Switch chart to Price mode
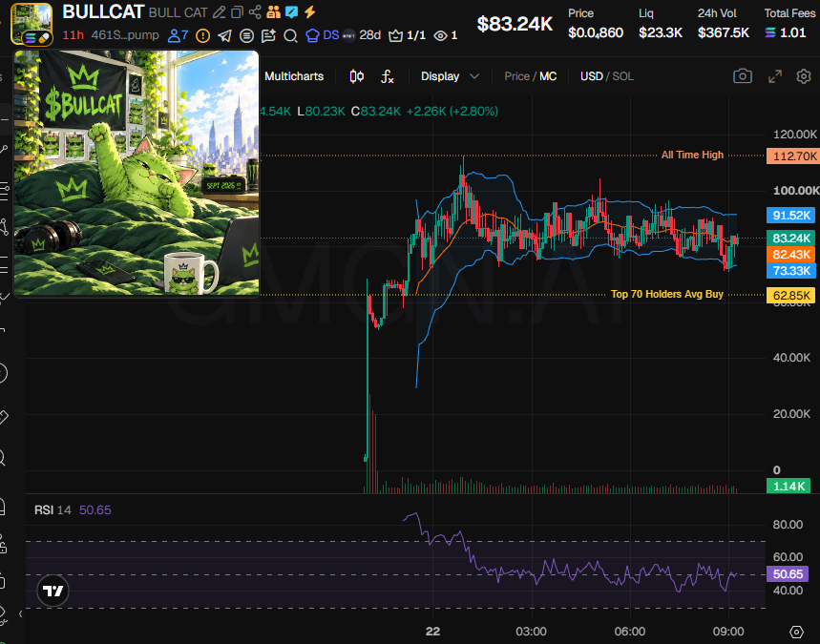820x644 pixels. [516, 76]
